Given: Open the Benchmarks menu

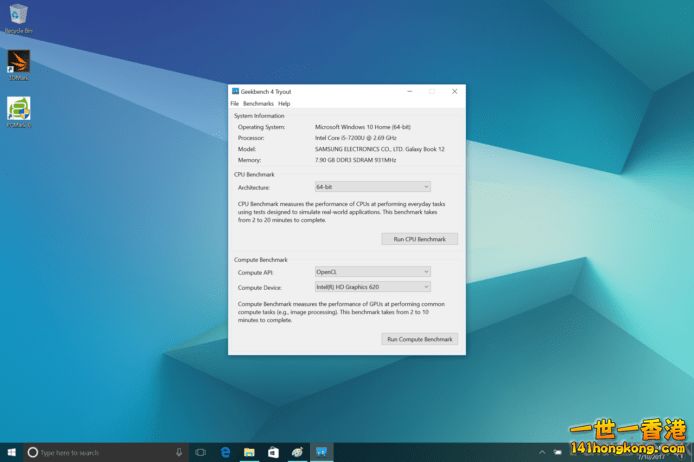Looking at the screenshot, I should pos(258,104).
